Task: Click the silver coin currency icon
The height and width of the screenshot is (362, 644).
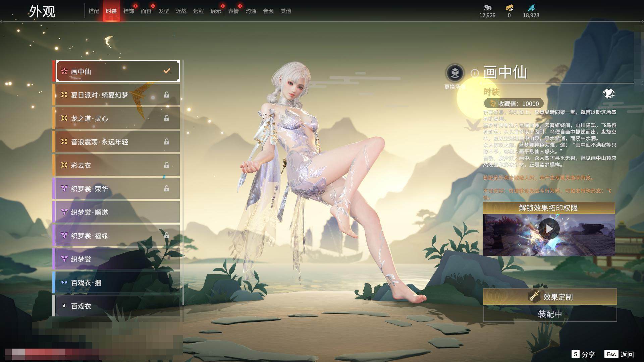Action: (487, 8)
